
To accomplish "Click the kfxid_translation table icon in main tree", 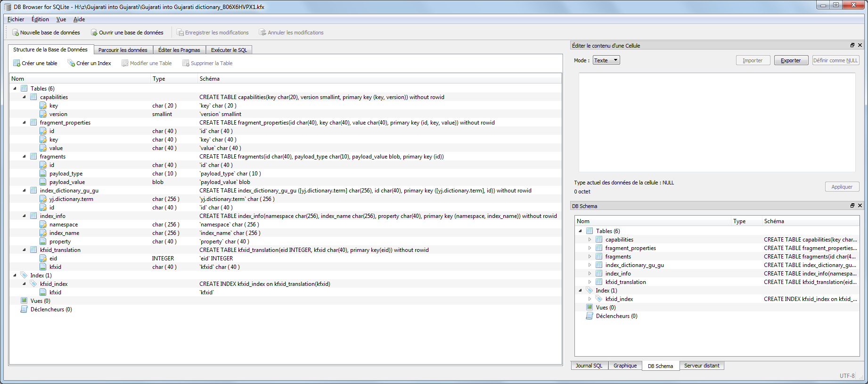I will pos(33,250).
